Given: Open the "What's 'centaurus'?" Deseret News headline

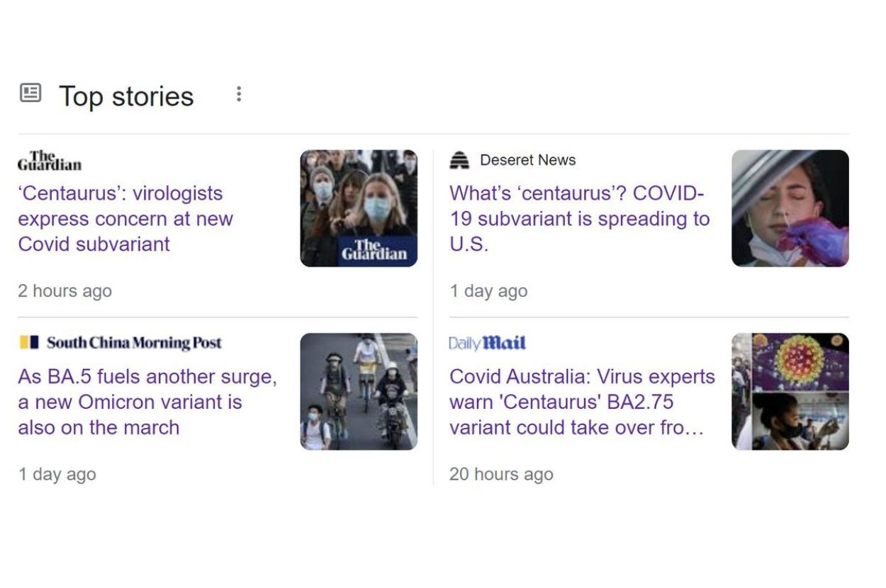Looking at the screenshot, I should click(x=579, y=218).
